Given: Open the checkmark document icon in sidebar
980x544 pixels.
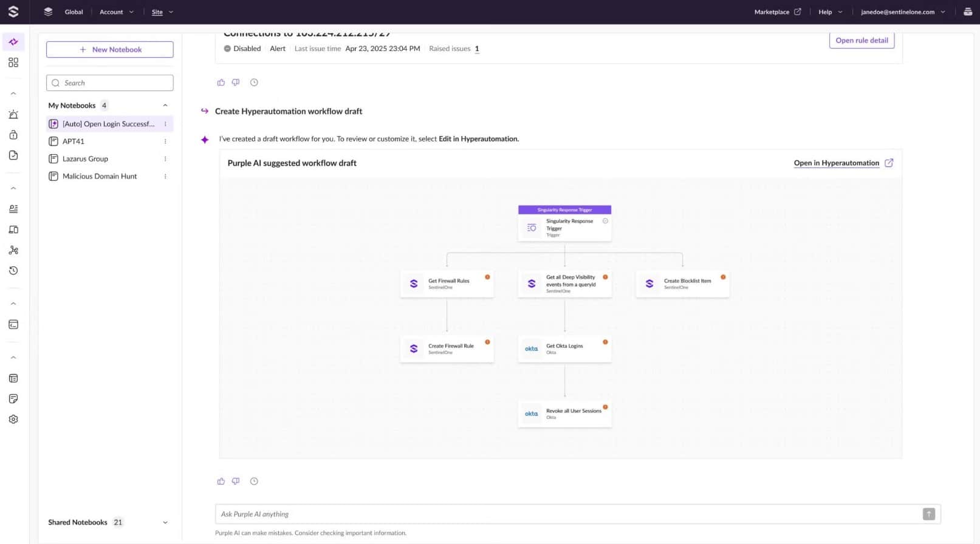Looking at the screenshot, I should click(13, 155).
